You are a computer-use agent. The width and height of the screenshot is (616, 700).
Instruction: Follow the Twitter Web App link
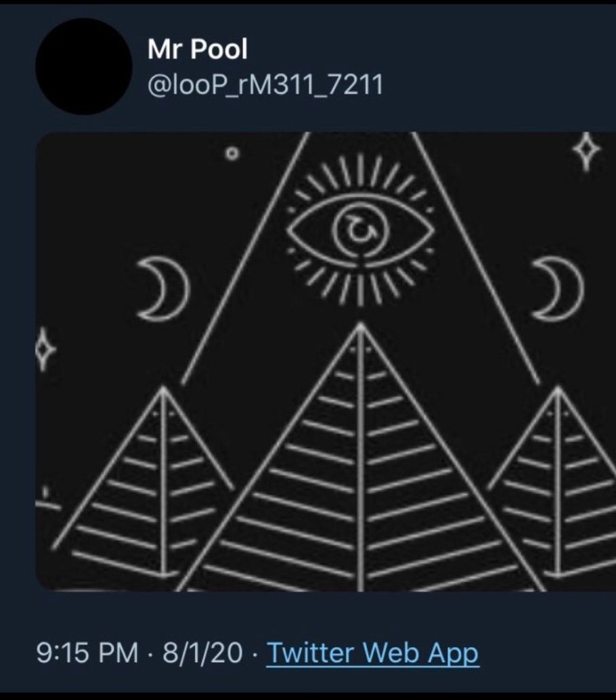[373, 653]
